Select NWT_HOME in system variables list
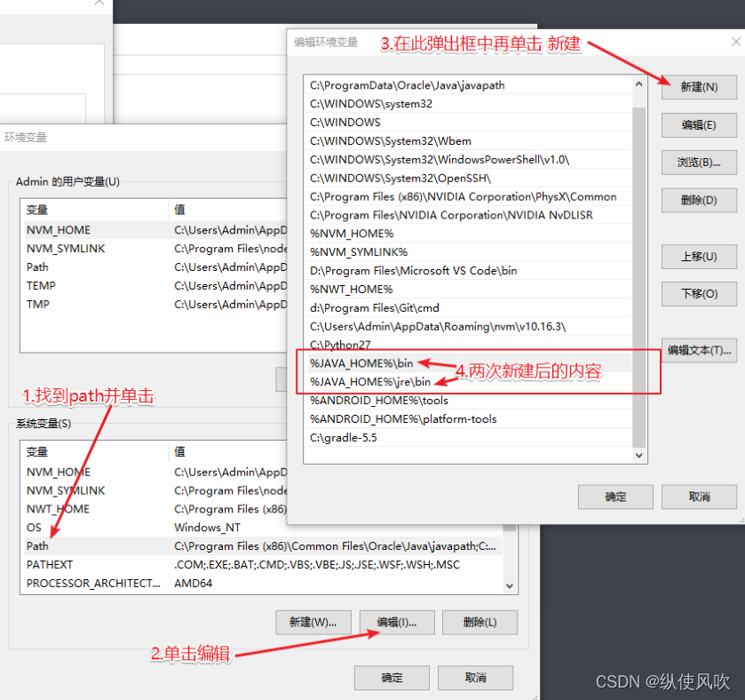The image size is (745, 700). coord(154,509)
